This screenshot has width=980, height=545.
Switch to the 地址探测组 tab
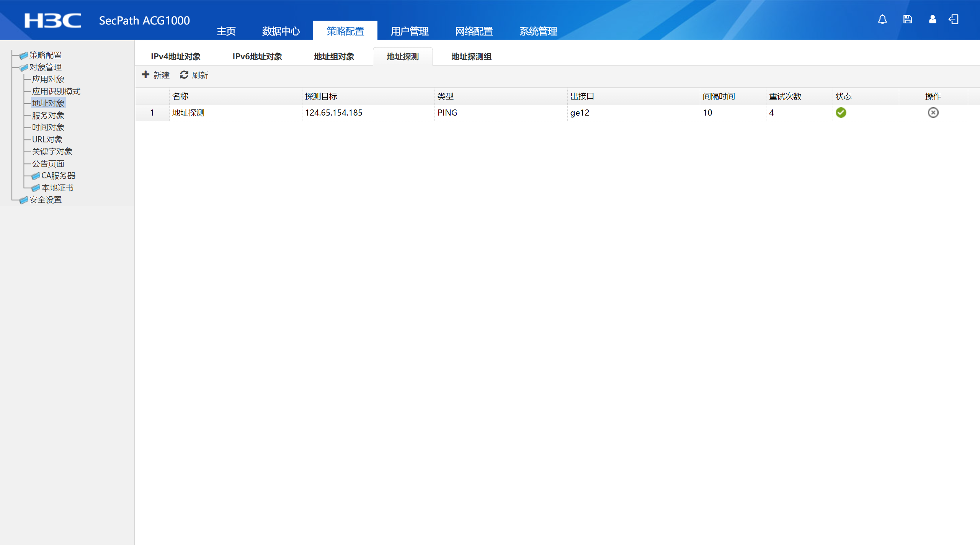point(471,57)
